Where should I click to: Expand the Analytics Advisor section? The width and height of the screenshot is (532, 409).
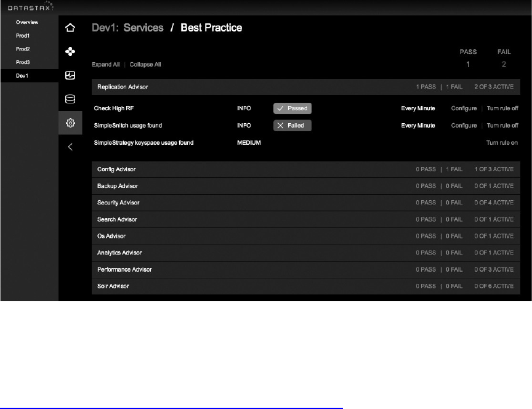(x=305, y=253)
